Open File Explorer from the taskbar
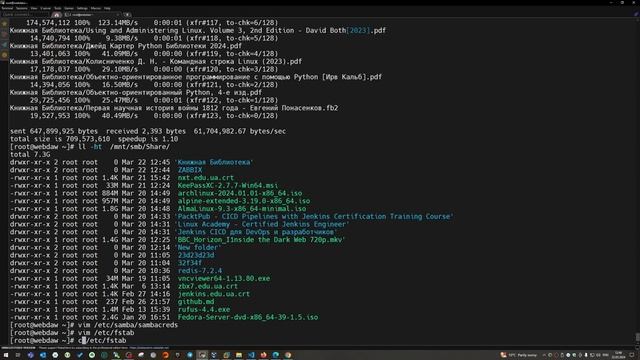 (239, 355)
